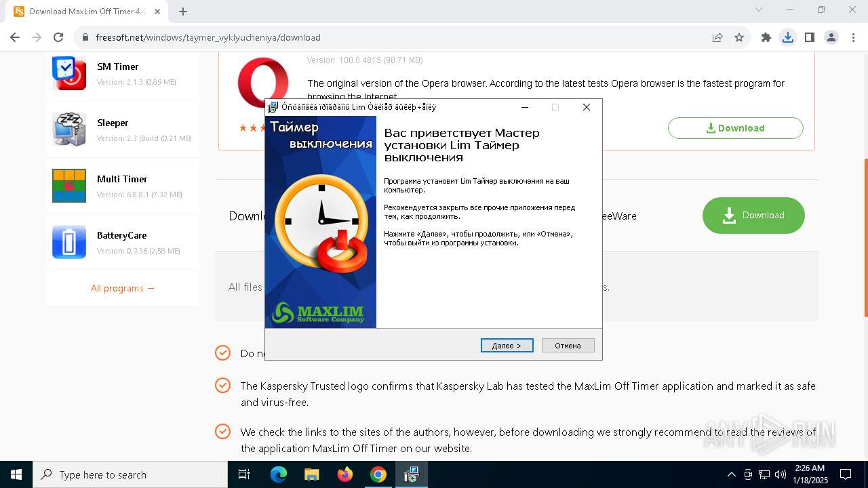Screen dimensions: 868x488
Task: Open File Explorer from taskbar
Action: tap(311, 474)
